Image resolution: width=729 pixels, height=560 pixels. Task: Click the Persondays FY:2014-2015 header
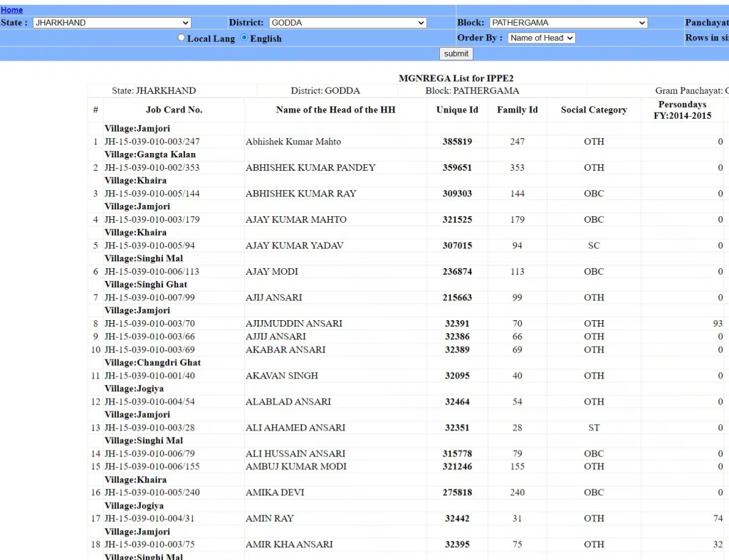pyautogui.click(x=683, y=110)
